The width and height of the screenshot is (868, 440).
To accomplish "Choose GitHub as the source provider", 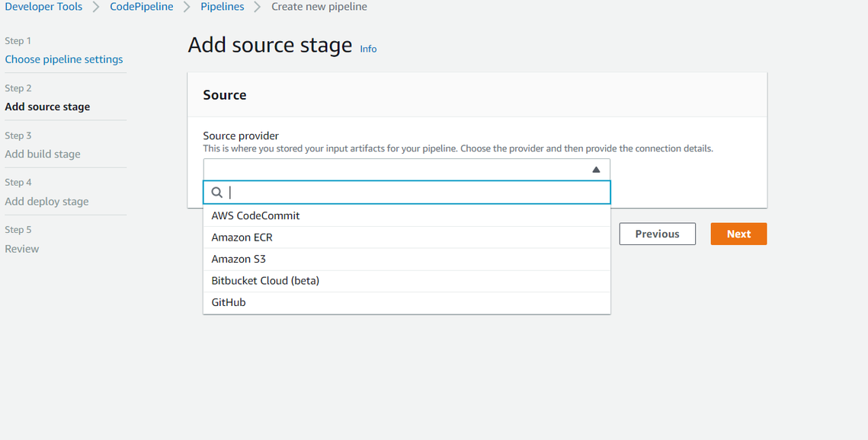I will pyautogui.click(x=229, y=302).
